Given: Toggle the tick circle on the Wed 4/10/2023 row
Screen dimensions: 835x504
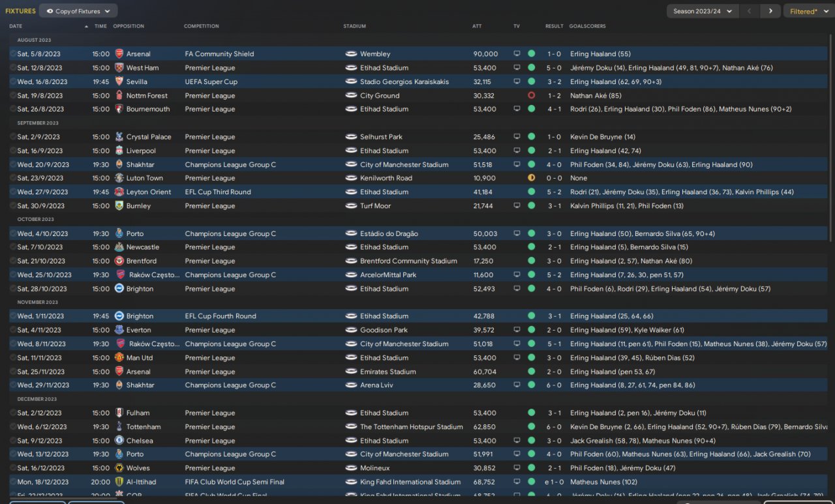Looking at the screenshot, I should click(x=13, y=233).
